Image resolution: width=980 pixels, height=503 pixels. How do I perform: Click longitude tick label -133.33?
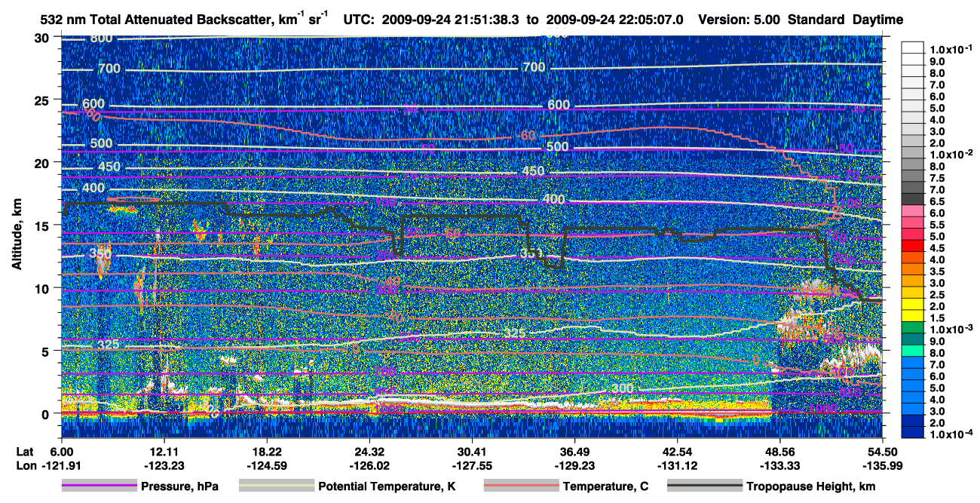click(x=779, y=465)
